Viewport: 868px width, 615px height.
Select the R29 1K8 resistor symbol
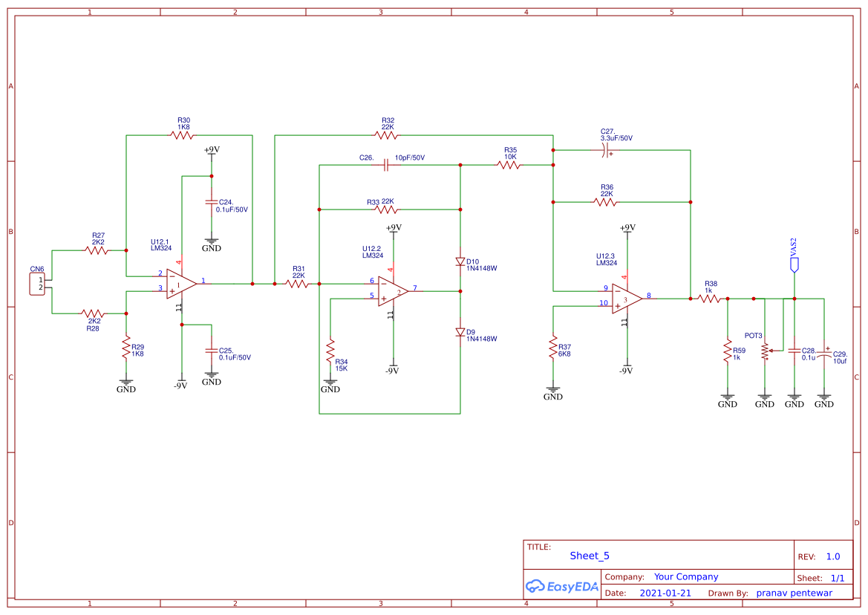(126, 347)
